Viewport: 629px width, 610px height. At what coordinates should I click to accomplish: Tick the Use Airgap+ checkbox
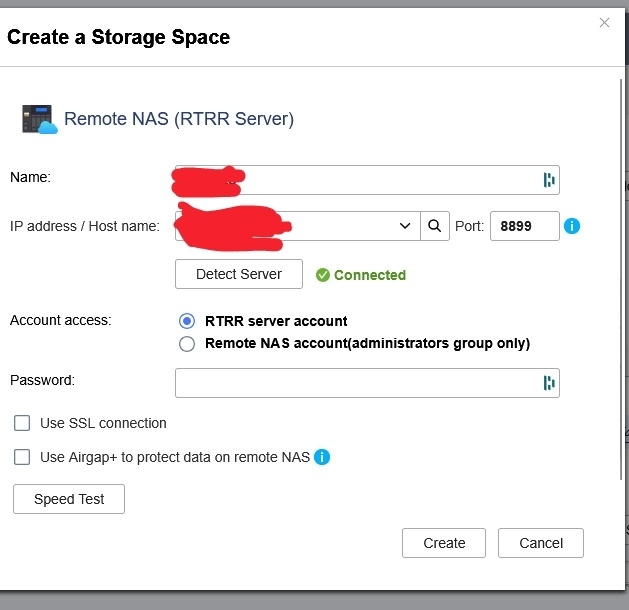22,457
